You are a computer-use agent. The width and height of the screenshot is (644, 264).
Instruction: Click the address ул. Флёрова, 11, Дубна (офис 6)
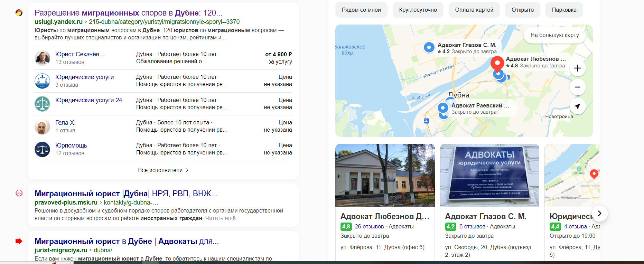pos(382,247)
